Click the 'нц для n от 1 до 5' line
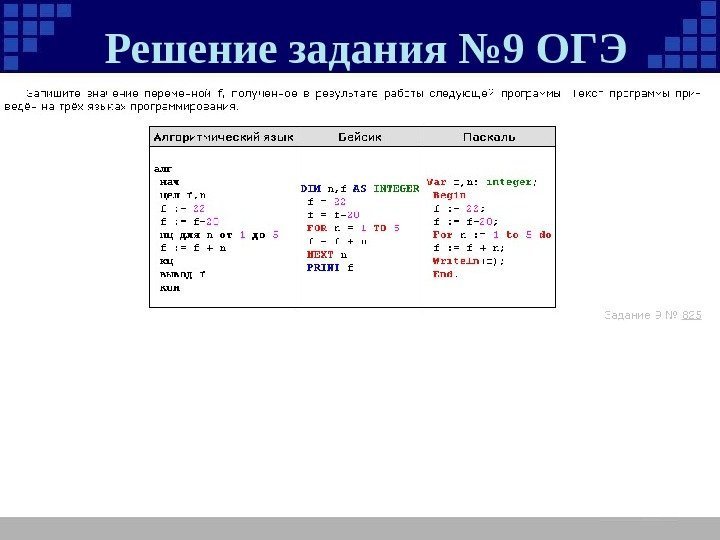This screenshot has height=540, width=720. [219, 235]
